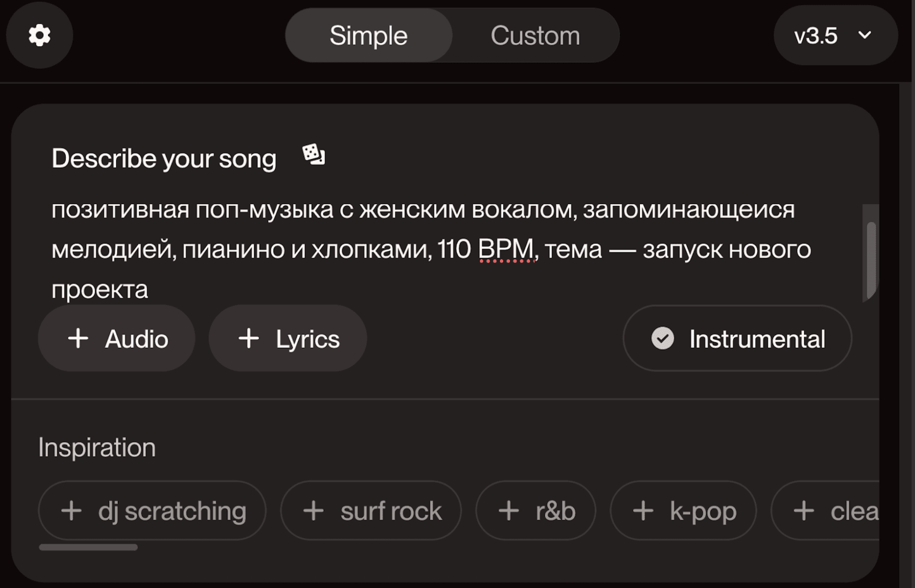The height and width of the screenshot is (588, 915).
Task: Click the plus icon on the partially visible clea chip
Action: coord(803,510)
